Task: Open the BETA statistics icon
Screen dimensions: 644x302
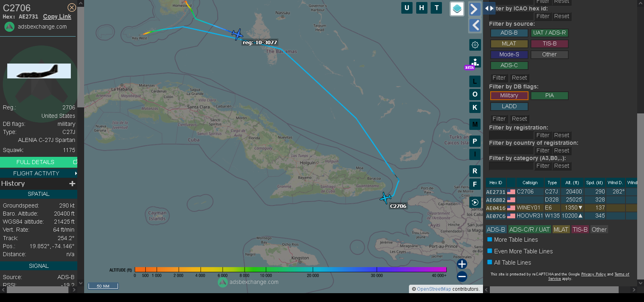Action: (475, 62)
